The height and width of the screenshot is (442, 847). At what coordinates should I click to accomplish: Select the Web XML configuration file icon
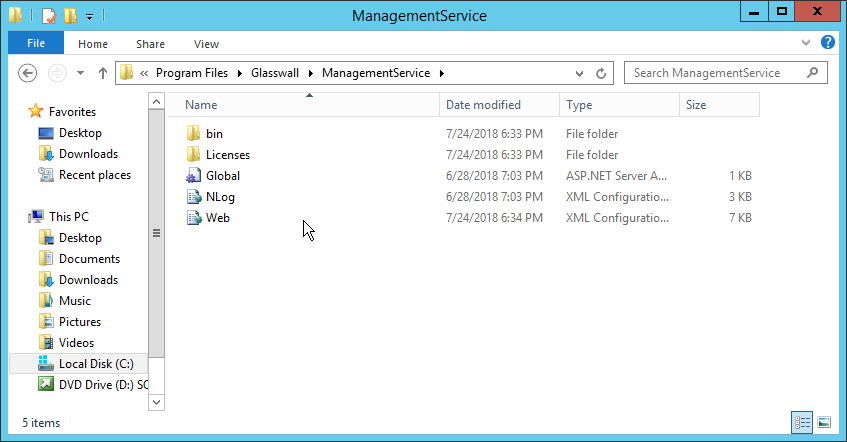pos(194,218)
